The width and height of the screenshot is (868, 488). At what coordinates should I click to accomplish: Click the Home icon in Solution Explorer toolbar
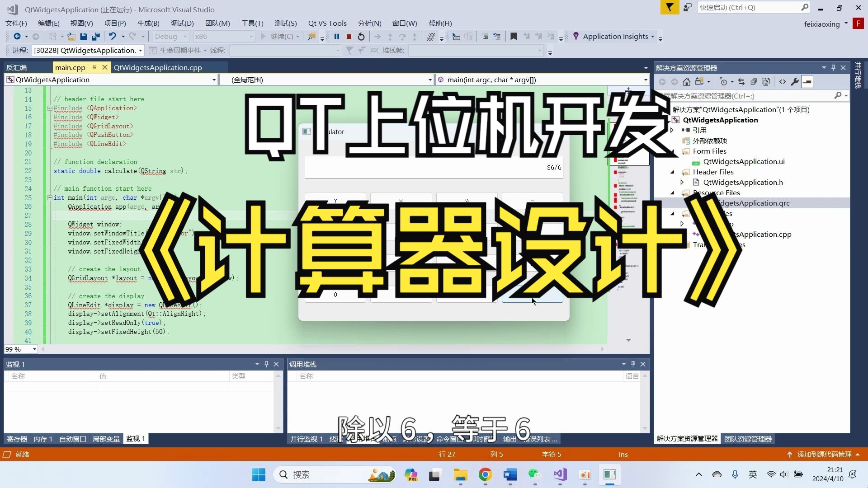687,82
